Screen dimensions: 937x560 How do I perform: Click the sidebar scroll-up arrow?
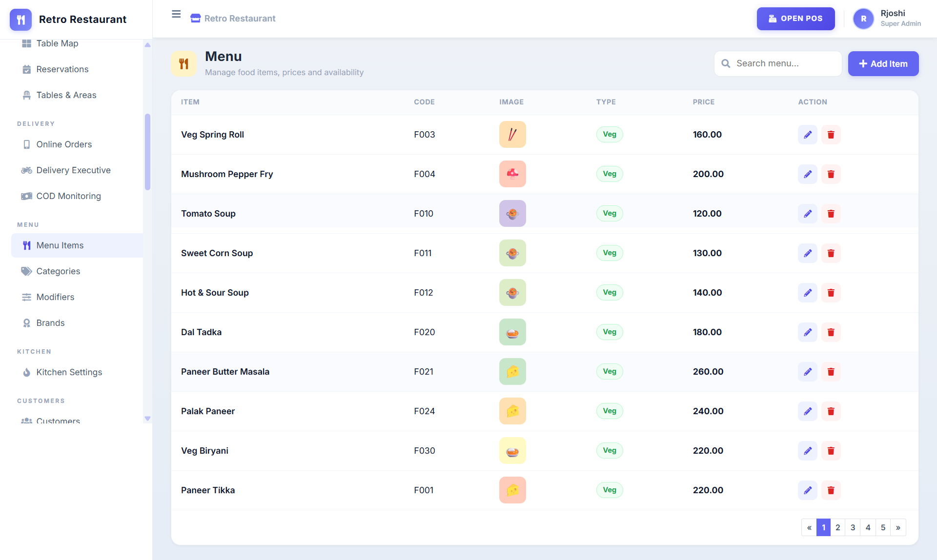click(x=147, y=45)
